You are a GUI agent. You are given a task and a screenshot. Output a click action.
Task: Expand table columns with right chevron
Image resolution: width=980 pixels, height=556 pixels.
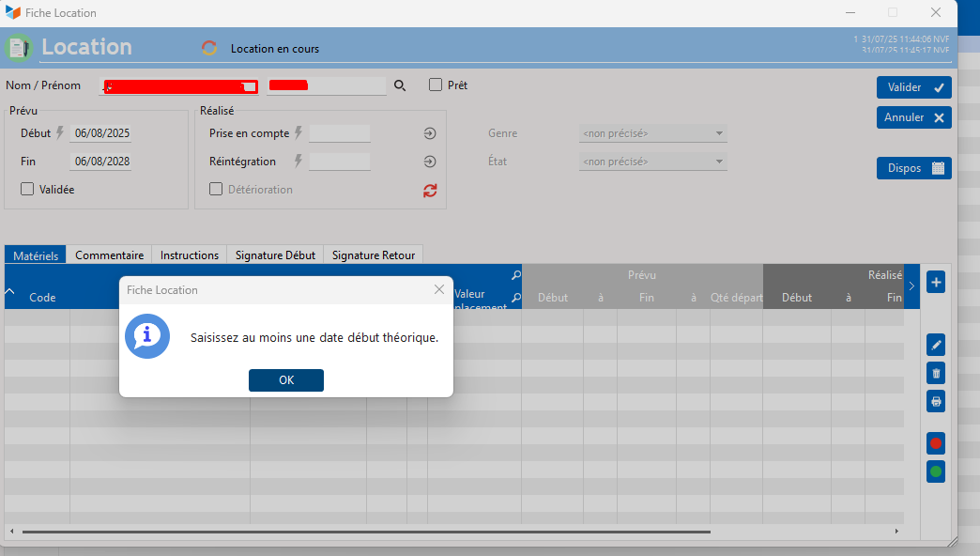pos(911,286)
